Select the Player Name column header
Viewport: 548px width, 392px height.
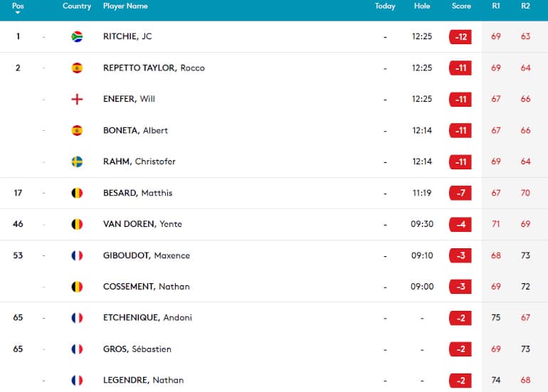[x=125, y=6]
